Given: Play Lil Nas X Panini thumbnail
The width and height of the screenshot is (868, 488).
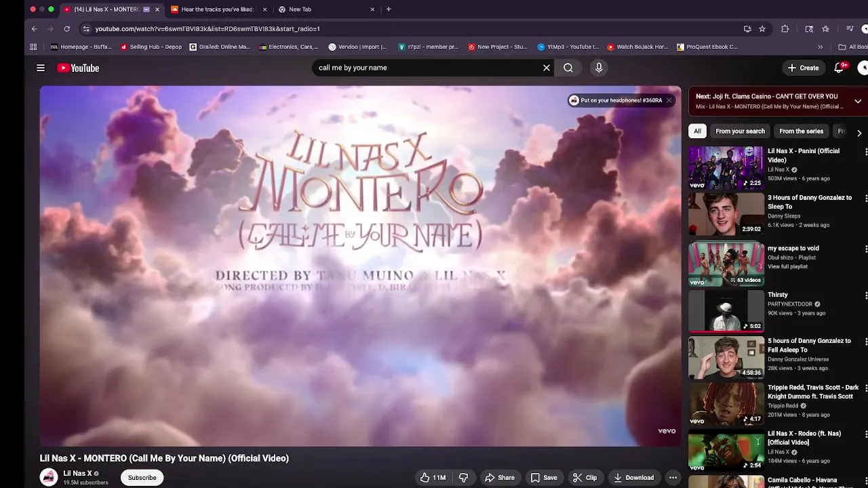Looking at the screenshot, I should click(726, 167).
